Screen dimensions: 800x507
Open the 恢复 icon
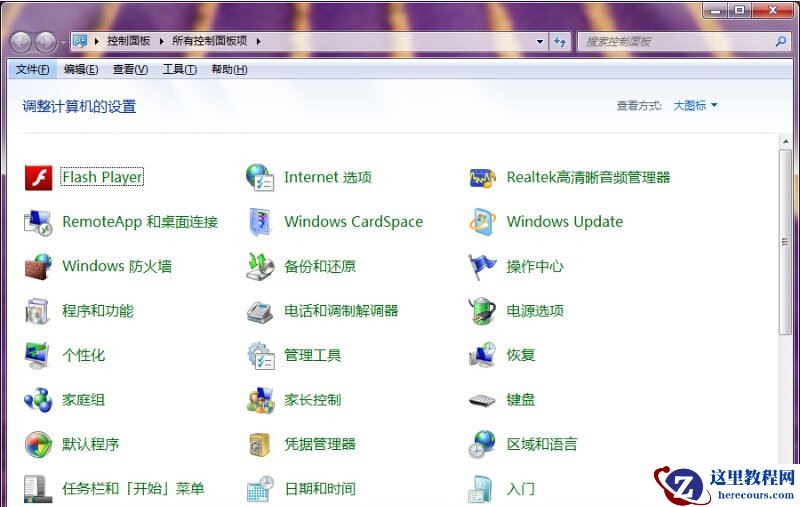[x=482, y=356]
